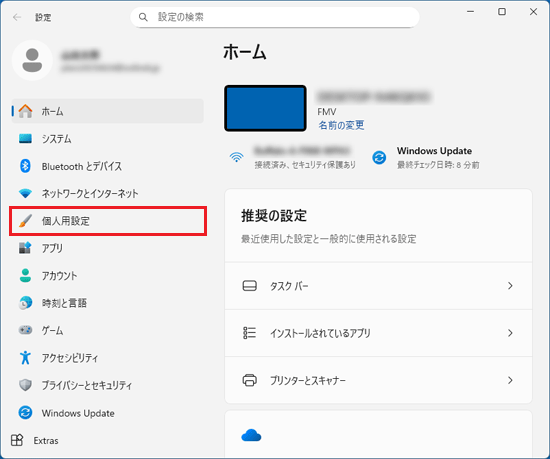This screenshot has width=550, height=459.
Task: Open インストールされているアプリ recommended setting
Action: click(x=378, y=333)
